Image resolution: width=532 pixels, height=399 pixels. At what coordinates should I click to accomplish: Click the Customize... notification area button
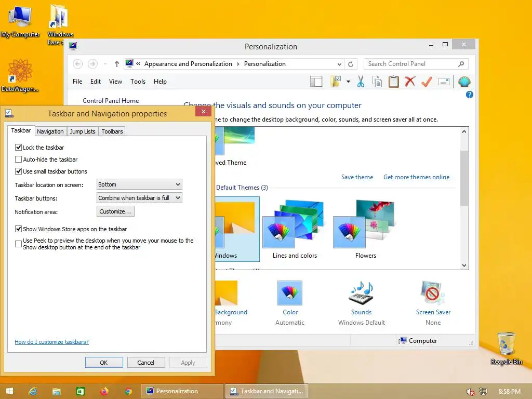pos(115,211)
